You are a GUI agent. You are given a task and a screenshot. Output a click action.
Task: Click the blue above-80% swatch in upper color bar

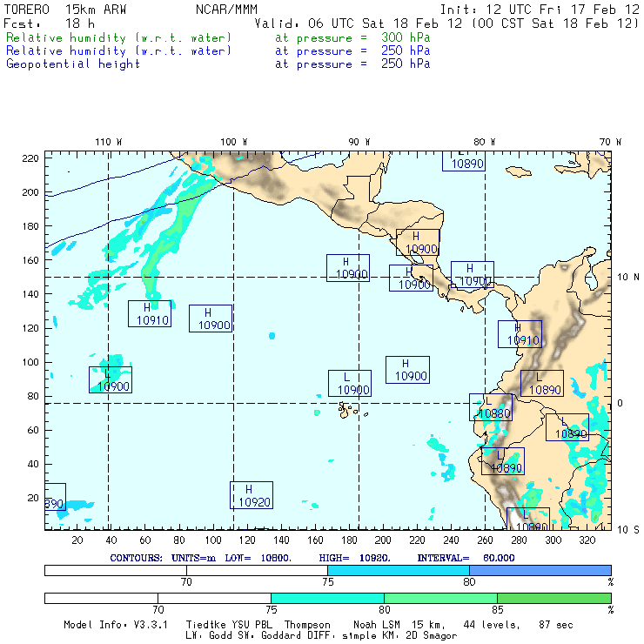(x=540, y=570)
